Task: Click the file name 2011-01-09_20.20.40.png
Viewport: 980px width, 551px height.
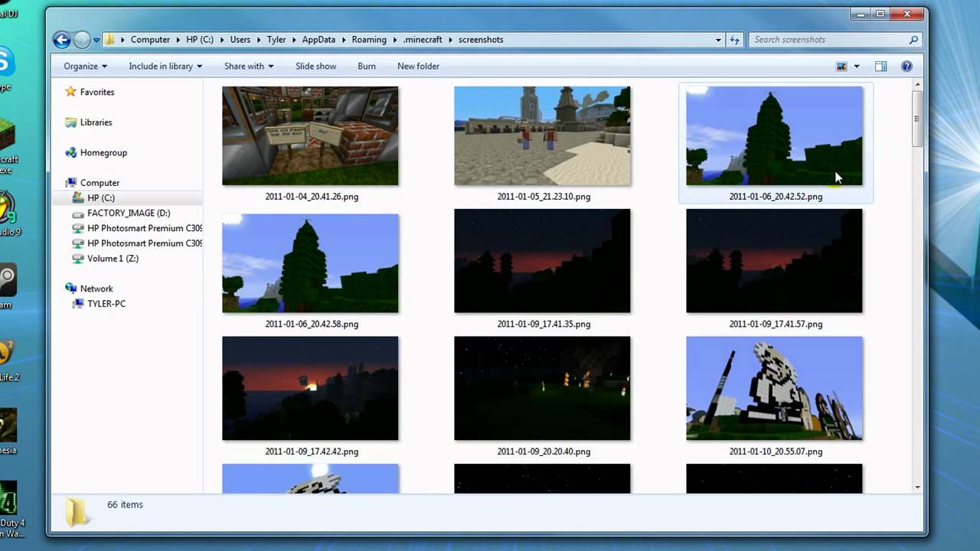Action: point(544,452)
